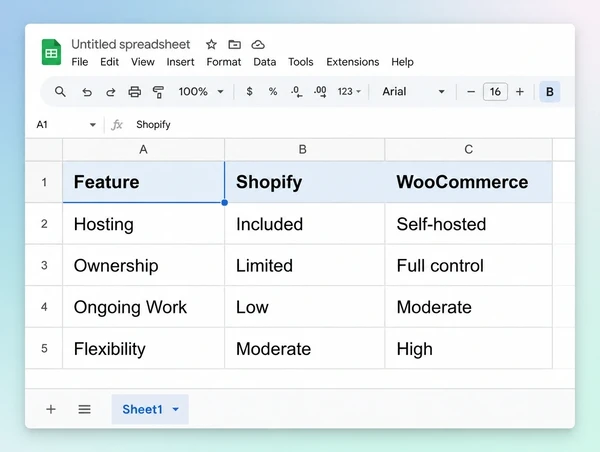Select the paint format roller icon
Viewport: 600px width, 452px height.
point(158,92)
